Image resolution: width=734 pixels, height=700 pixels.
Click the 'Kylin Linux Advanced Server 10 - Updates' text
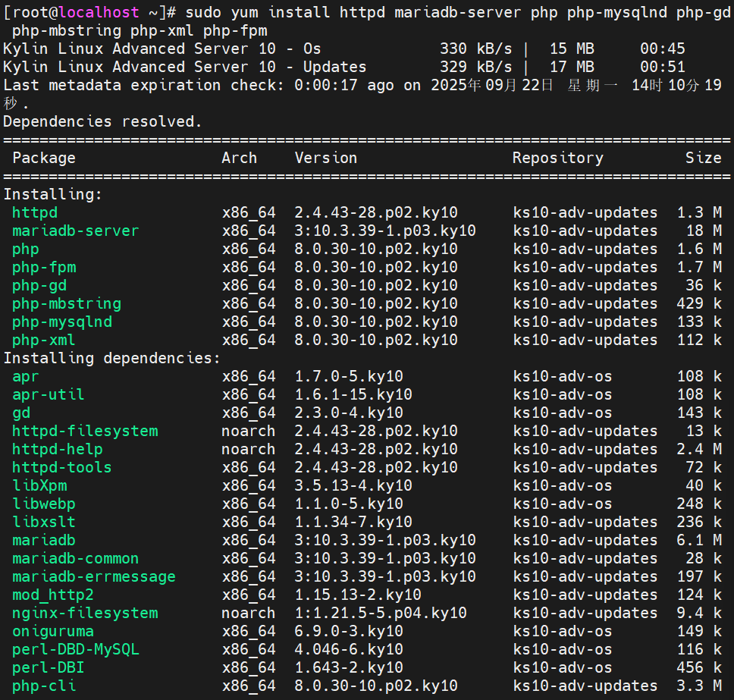185,67
